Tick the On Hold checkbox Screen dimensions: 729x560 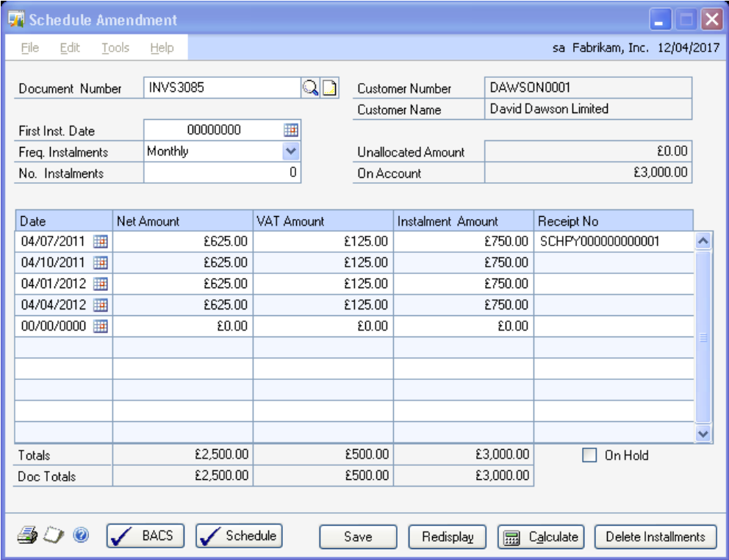[x=589, y=456]
